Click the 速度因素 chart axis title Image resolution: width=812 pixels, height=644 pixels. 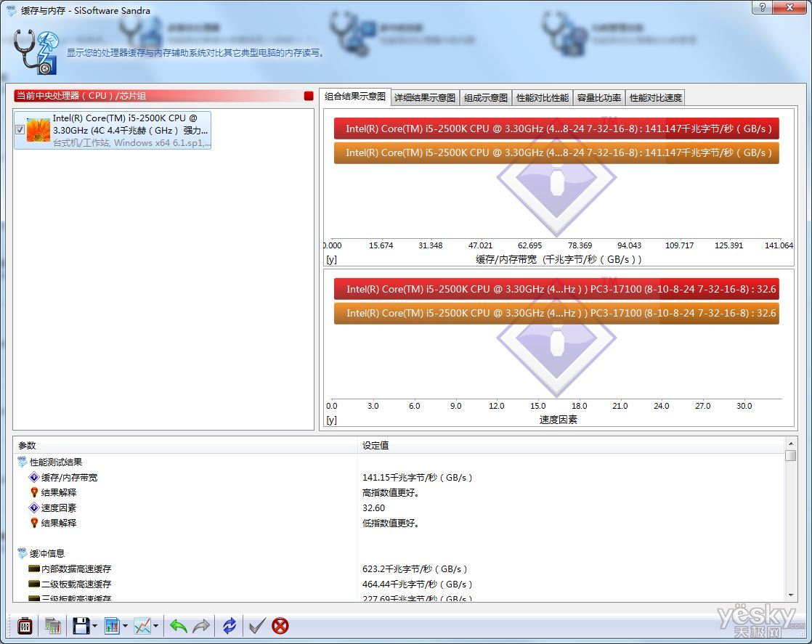coord(559,420)
